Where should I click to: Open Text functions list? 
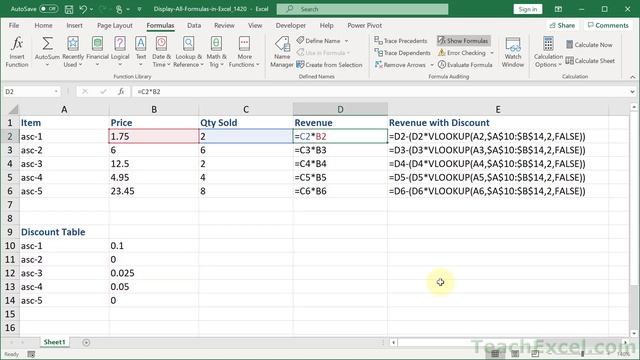141,52
